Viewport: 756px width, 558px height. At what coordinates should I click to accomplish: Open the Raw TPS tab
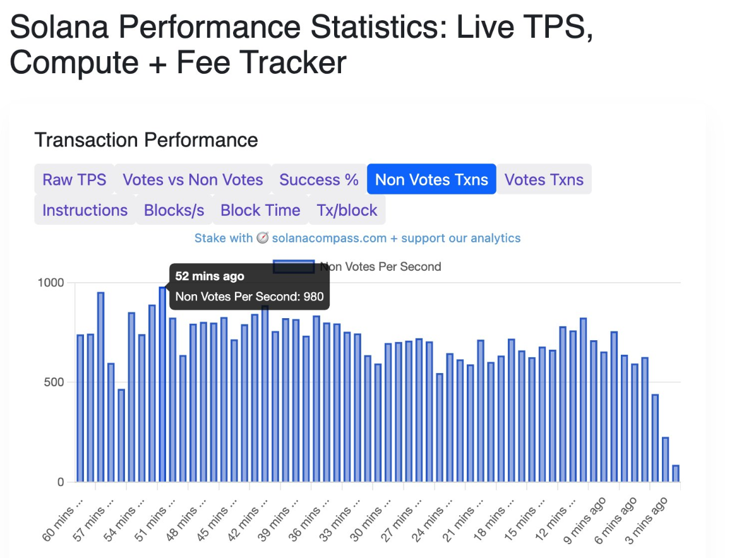click(x=75, y=179)
